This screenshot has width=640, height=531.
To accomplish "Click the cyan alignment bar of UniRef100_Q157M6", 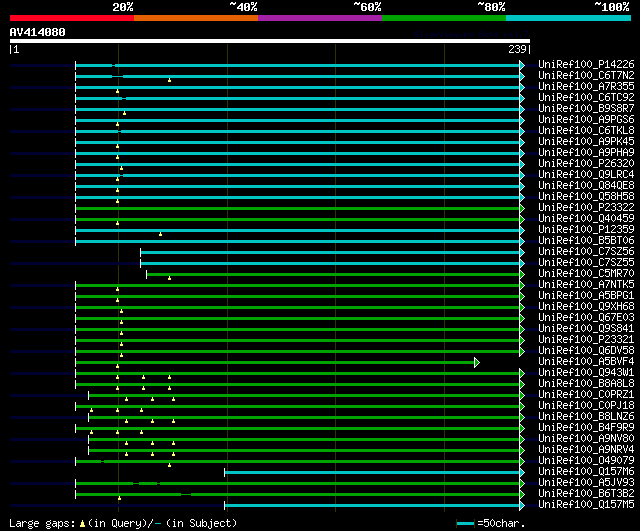I will [372, 473].
